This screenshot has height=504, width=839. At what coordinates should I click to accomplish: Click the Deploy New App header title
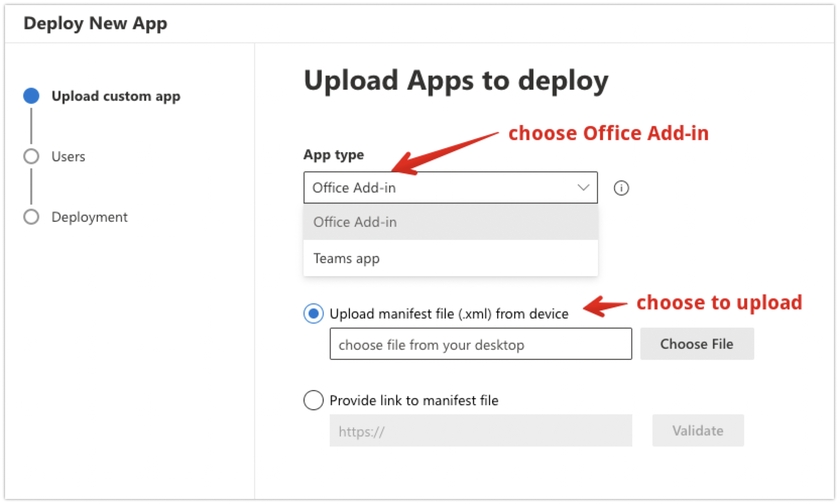pos(95,23)
